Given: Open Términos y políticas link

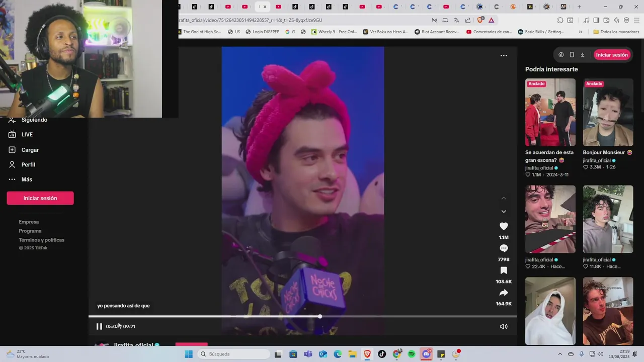Looking at the screenshot, I should tap(42, 240).
